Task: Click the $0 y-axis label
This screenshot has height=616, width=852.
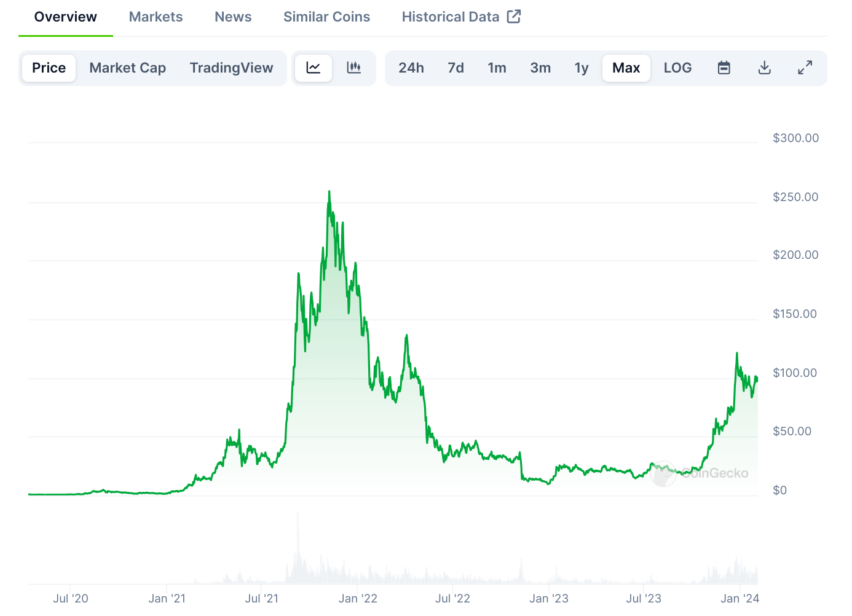Action: pos(780,490)
